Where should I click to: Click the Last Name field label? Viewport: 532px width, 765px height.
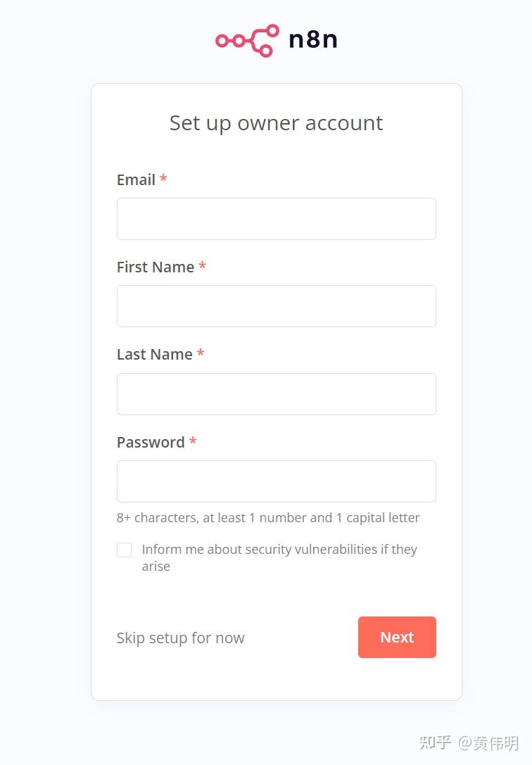[x=155, y=355]
